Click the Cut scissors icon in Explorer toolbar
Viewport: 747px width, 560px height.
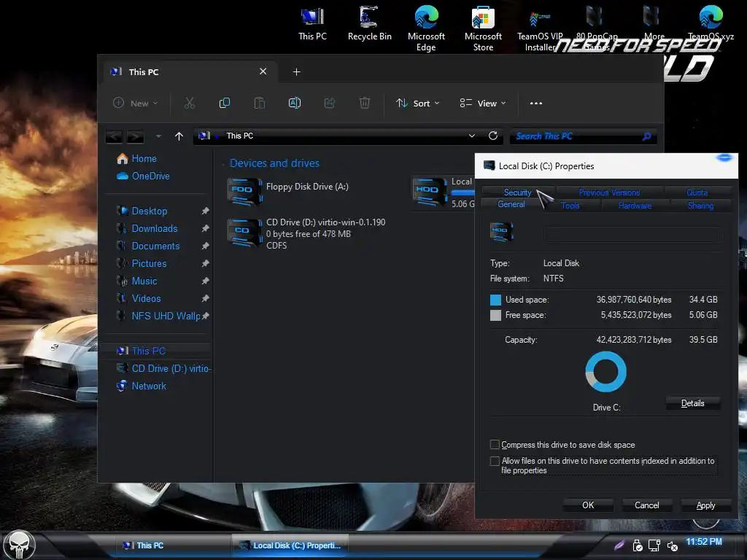coord(190,103)
